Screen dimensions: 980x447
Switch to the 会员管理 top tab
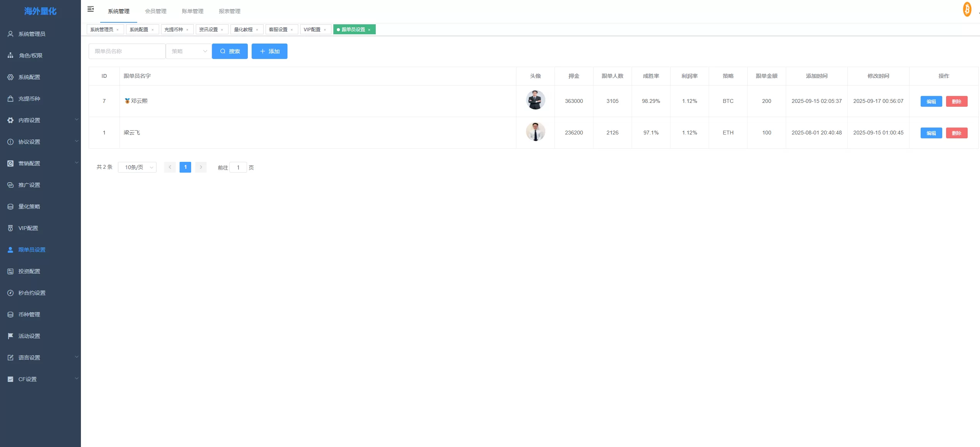tap(156, 11)
